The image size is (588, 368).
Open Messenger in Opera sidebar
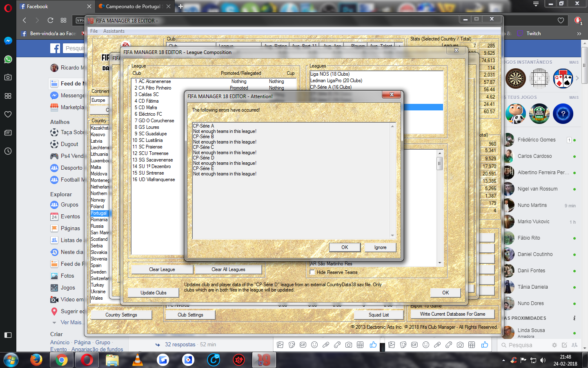[x=8, y=40]
